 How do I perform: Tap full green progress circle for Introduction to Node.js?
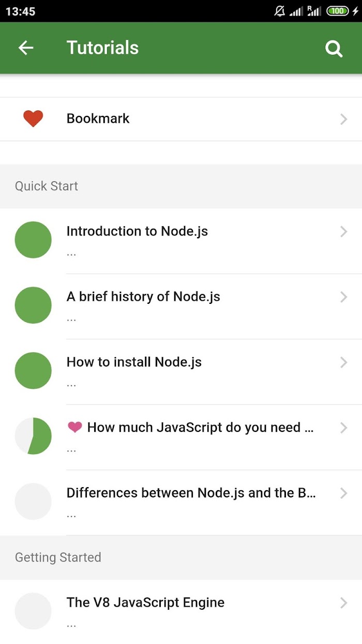point(33,240)
